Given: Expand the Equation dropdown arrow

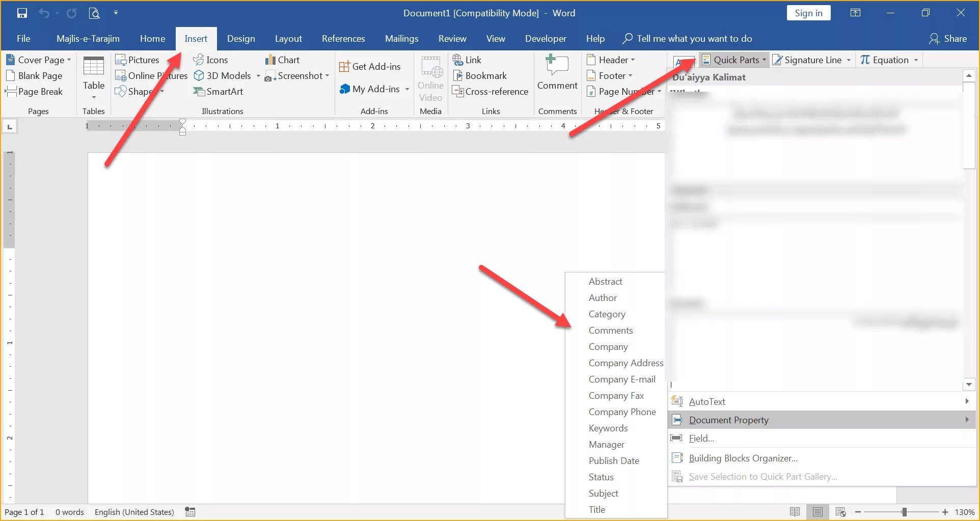Looking at the screenshot, I should [x=916, y=60].
